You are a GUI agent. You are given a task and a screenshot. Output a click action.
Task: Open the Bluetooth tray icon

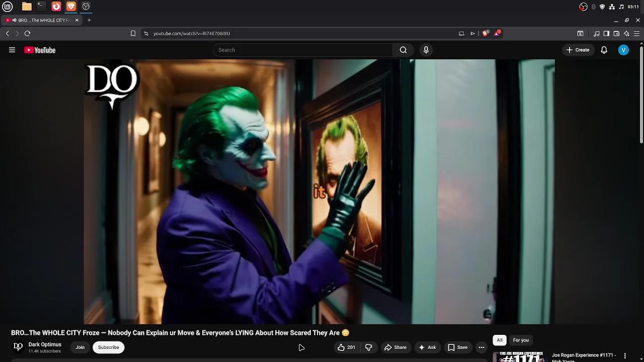(594, 7)
